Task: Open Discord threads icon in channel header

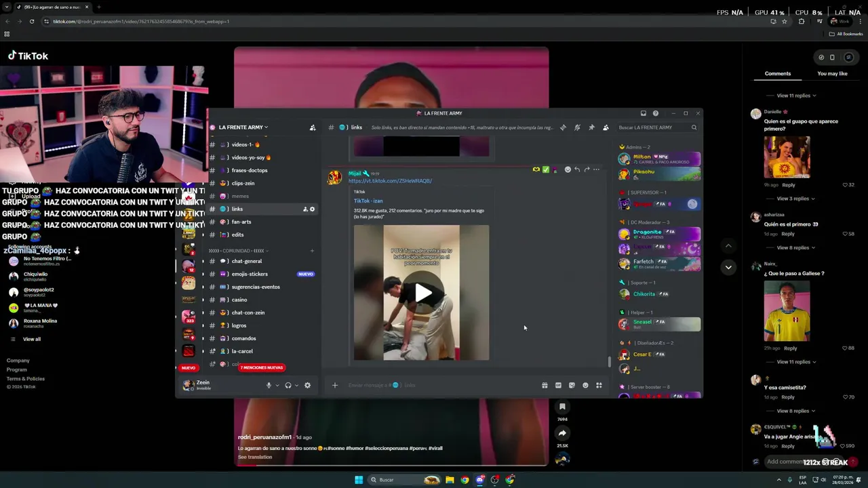Action: (x=563, y=127)
